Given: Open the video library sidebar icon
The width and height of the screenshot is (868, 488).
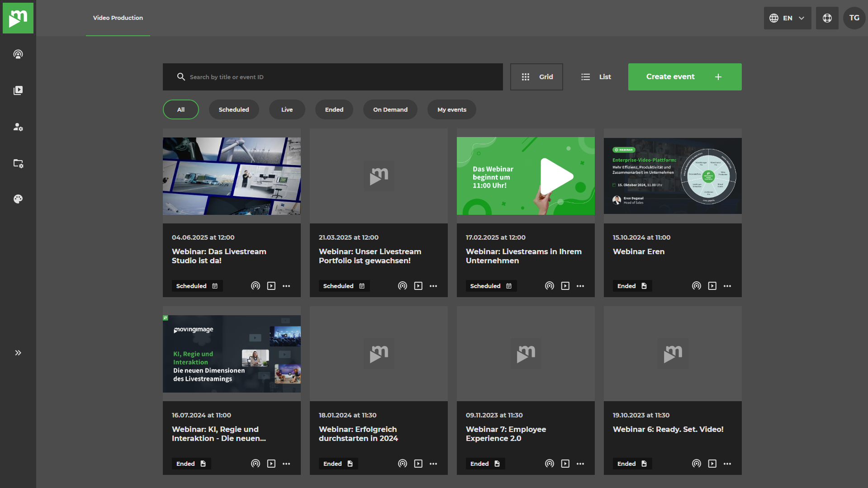Looking at the screenshot, I should coord(18,90).
